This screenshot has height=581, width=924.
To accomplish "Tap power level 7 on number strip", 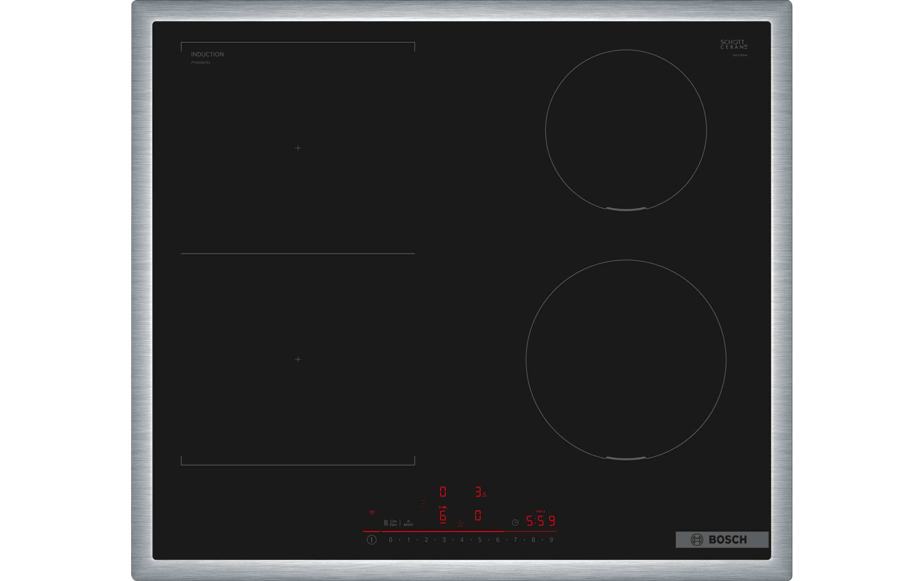I will coord(515,539).
